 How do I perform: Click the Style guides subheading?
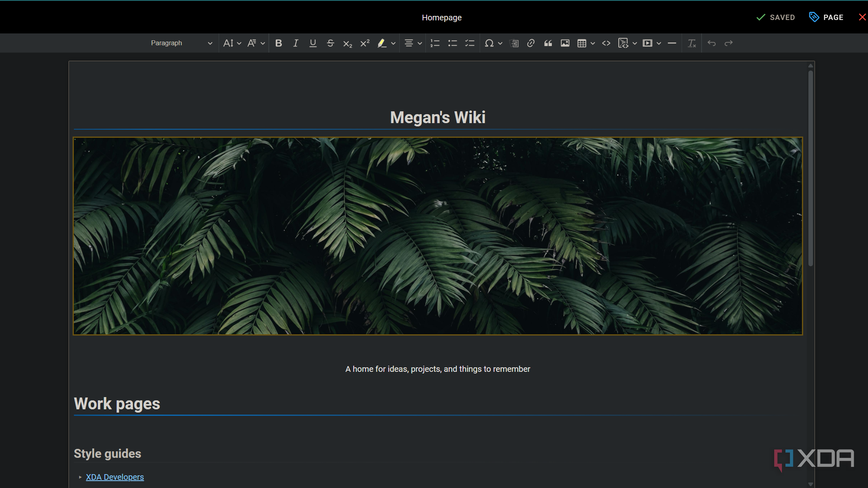point(107,454)
